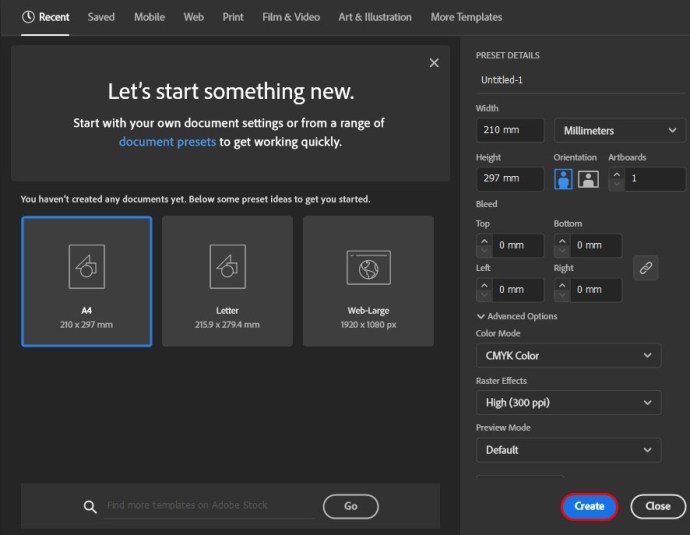The image size is (690, 535).
Task: Click the Adobe Stock search magnifier icon
Action: [90, 507]
